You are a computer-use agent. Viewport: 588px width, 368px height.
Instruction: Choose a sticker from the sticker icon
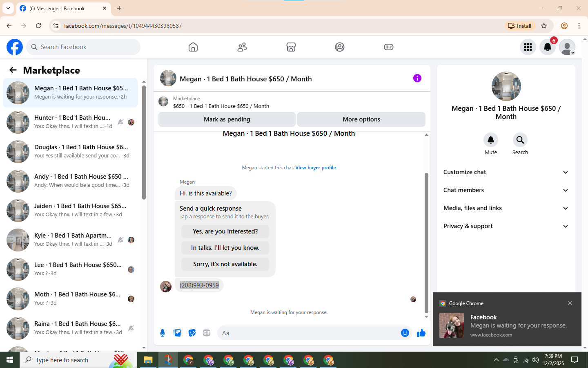[x=192, y=333]
